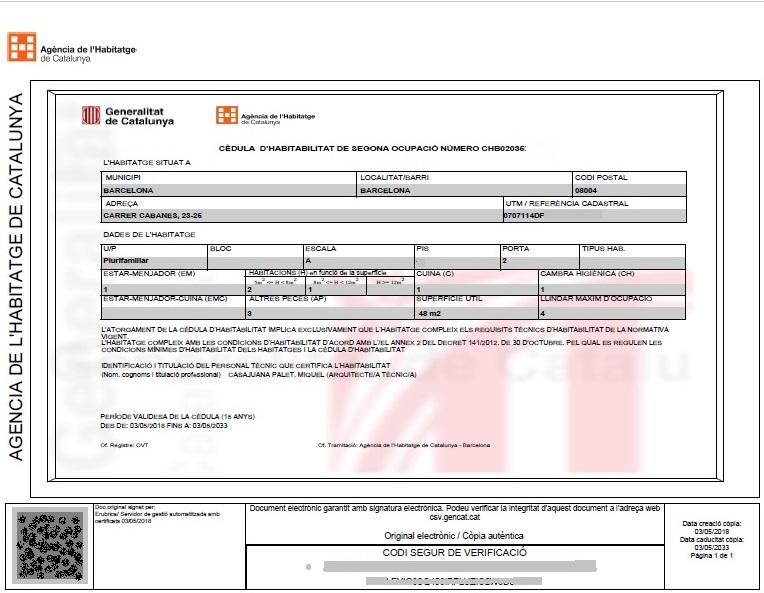Open the csv.gencat.cat verification address
The height and width of the screenshot is (593, 764).
455,517
